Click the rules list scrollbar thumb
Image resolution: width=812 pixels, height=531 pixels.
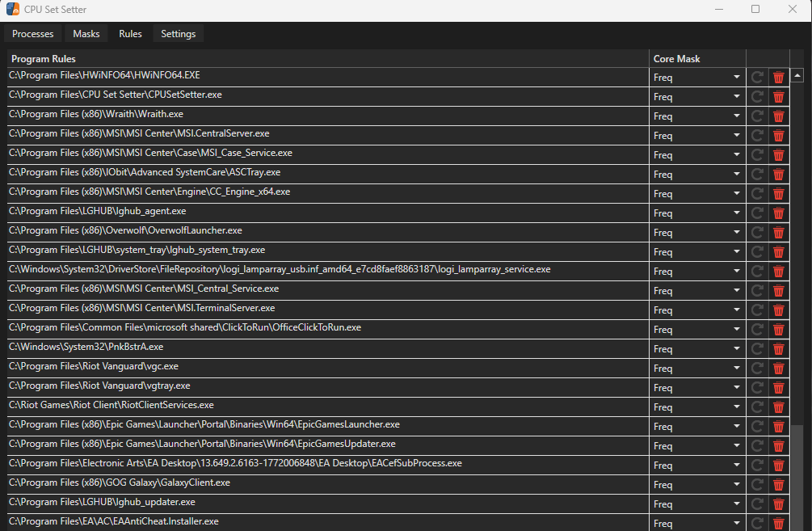click(797, 477)
